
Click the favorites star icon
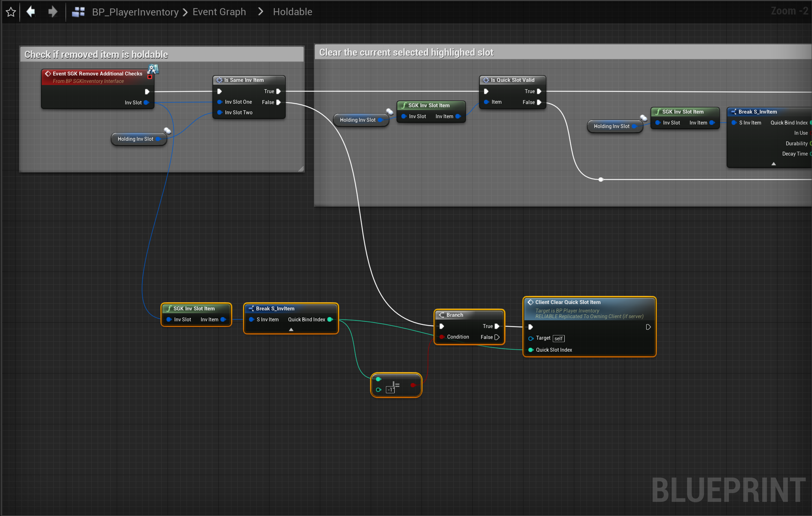[x=11, y=12]
